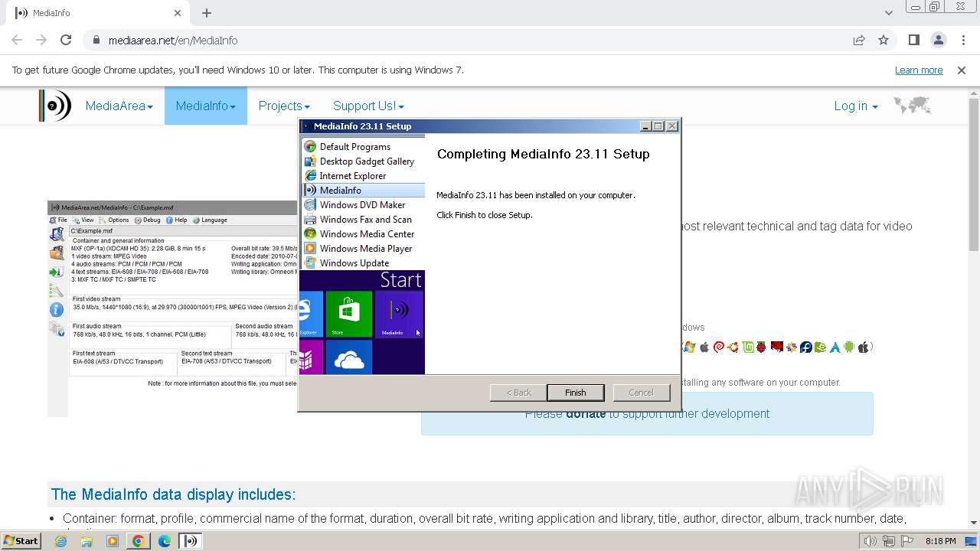
Task: Click the Learn more link in the update notice
Action: [919, 70]
